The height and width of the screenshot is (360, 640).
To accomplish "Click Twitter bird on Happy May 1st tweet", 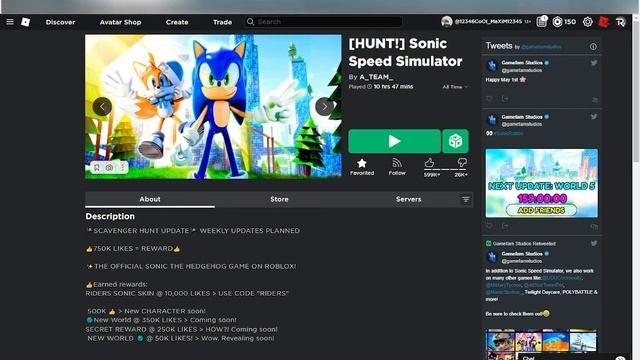I will coord(594,63).
